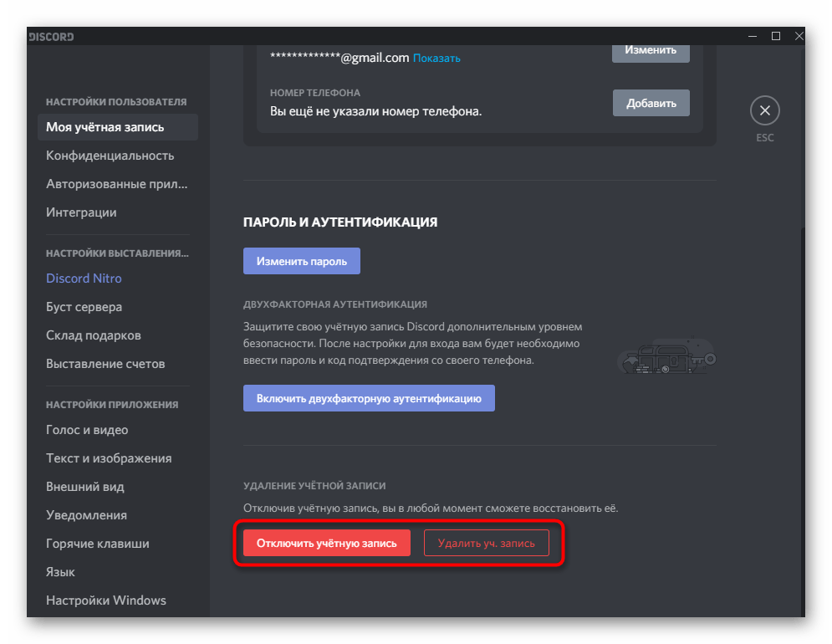Viewport: 832px width, 644px height.
Task: Enable two-factor via Включить двухфакторную аутентификацию
Action: (369, 398)
